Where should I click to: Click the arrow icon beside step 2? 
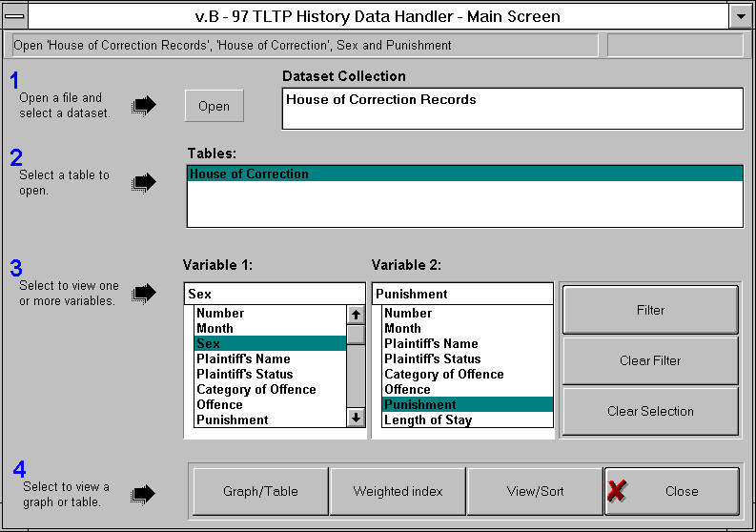pos(143,182)
